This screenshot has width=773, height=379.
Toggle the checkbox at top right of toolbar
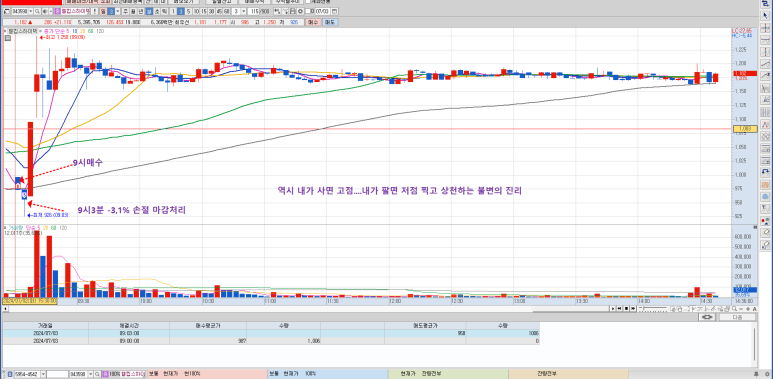point(308,1)
